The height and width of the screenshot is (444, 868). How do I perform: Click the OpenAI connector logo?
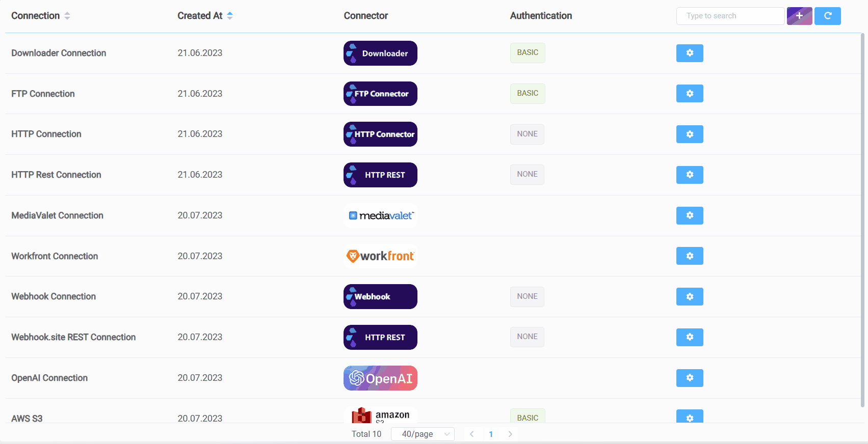pos(380,378)
